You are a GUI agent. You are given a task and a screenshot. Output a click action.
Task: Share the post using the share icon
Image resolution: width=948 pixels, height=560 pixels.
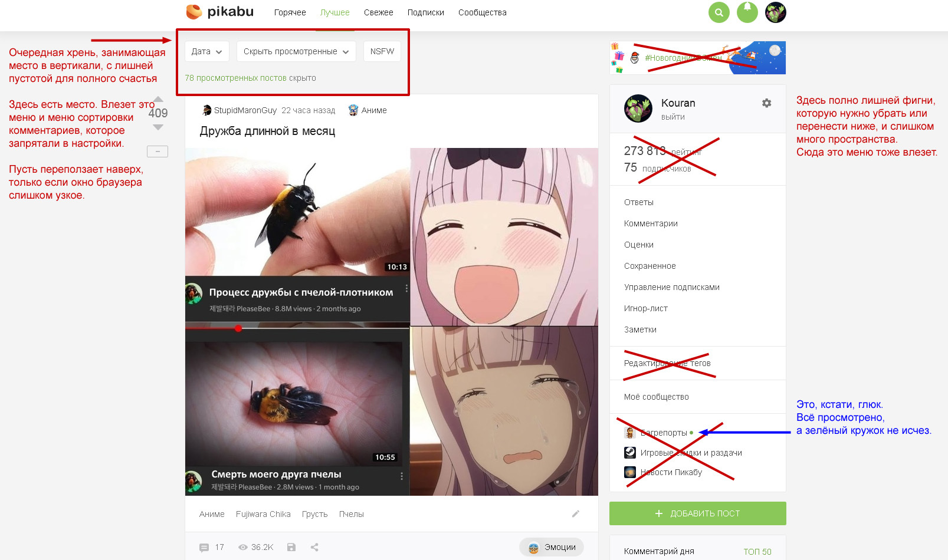pos(314,547)
